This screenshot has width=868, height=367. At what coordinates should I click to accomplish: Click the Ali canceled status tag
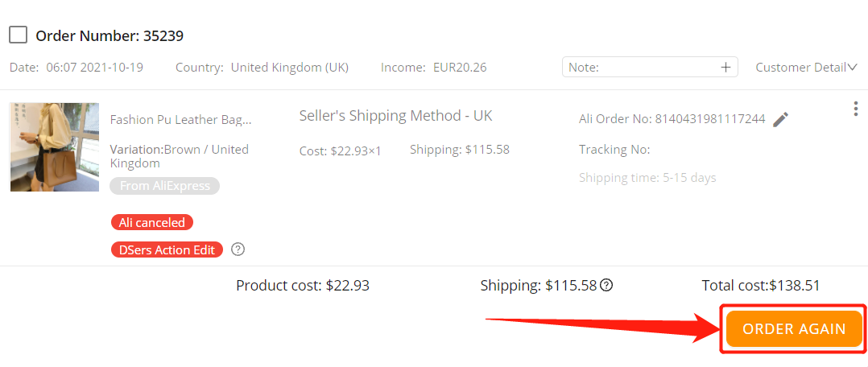tap(152, 222)
